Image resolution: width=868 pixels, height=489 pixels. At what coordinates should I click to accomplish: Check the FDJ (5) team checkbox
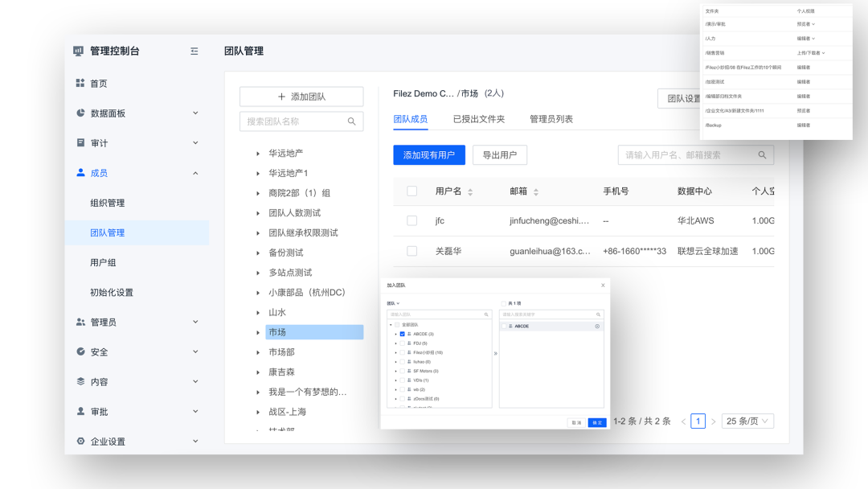point(403,343)
